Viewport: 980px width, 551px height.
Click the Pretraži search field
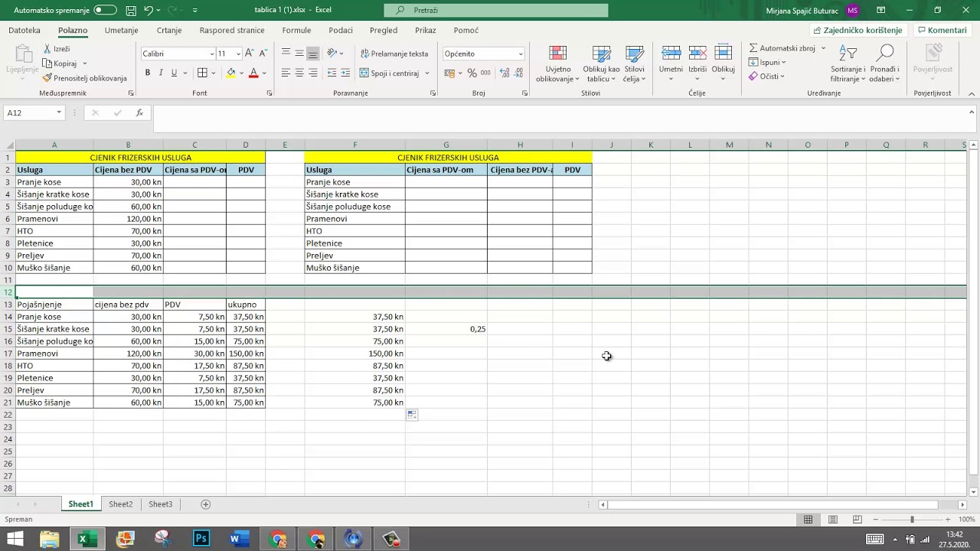click(496, 11)
